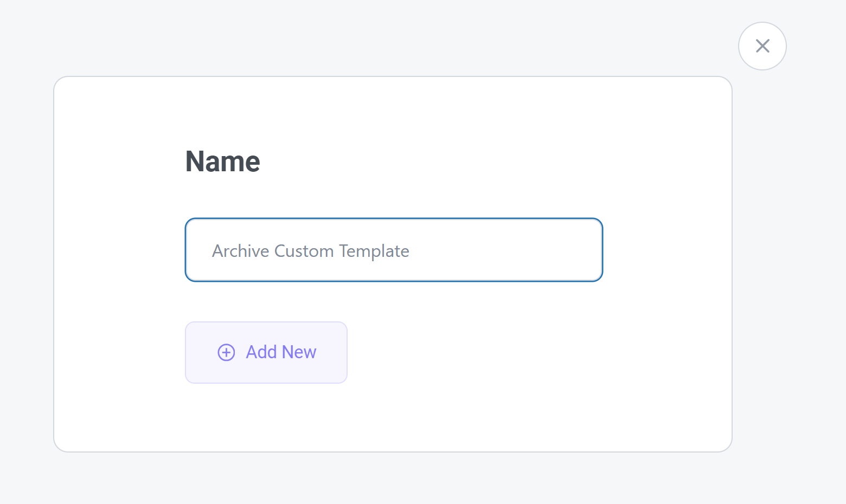Click the word Name above the input

[x=223, y=161]
